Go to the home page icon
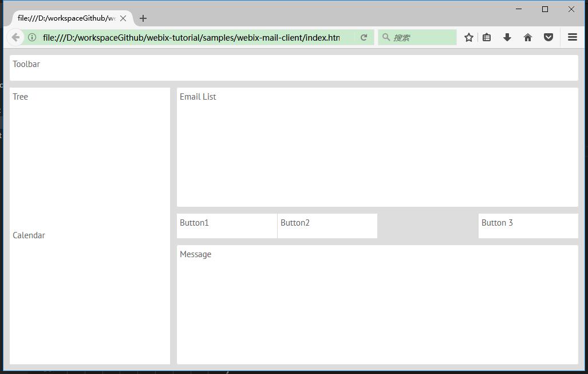 click(x=528, y=37)
